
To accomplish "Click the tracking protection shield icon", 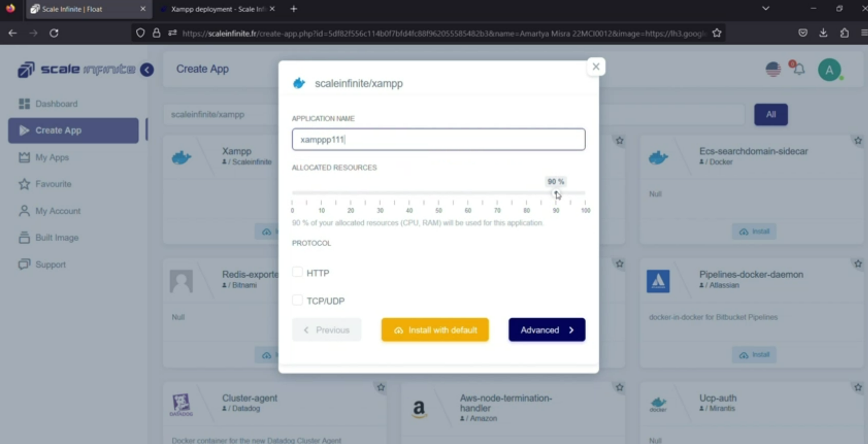I will 140,33.
